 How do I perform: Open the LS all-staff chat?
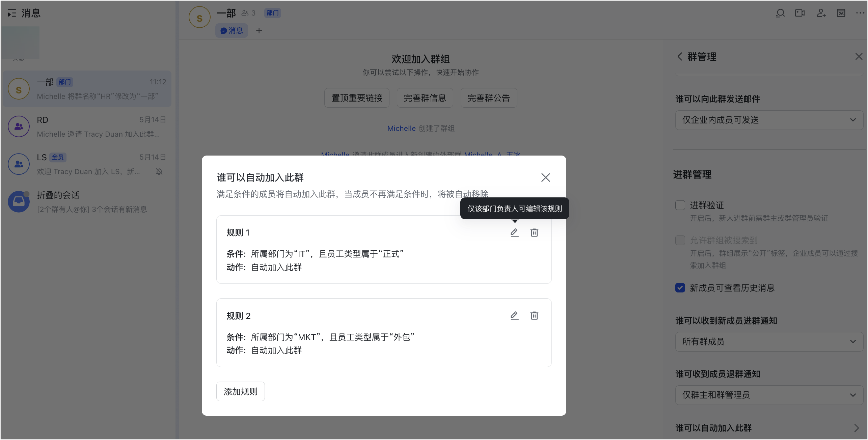[87, 164]
